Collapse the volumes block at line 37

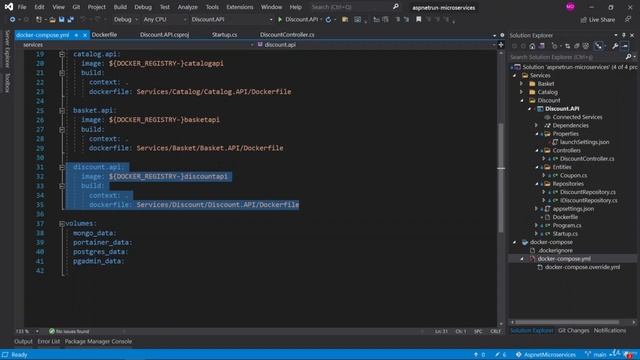pos(62,224)
